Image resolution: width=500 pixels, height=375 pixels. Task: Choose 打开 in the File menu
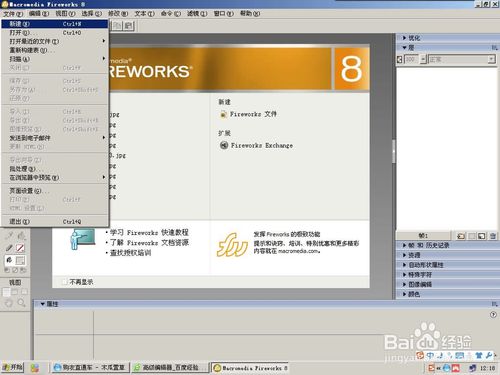tap(55, 33)
